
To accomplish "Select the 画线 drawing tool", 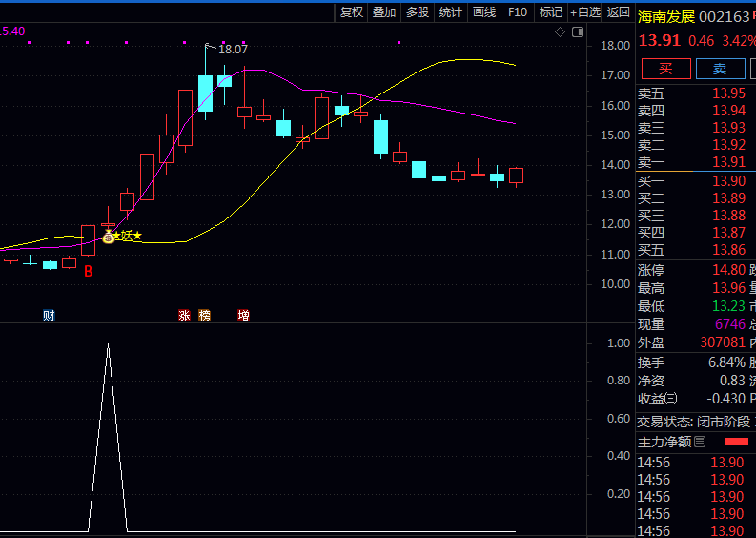I will (x=484, y=11).
